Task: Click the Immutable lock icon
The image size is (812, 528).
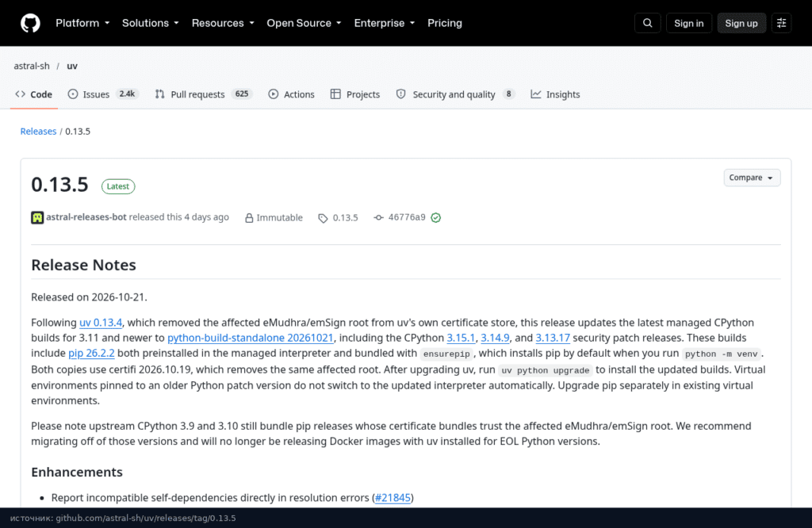Action: 249,218
